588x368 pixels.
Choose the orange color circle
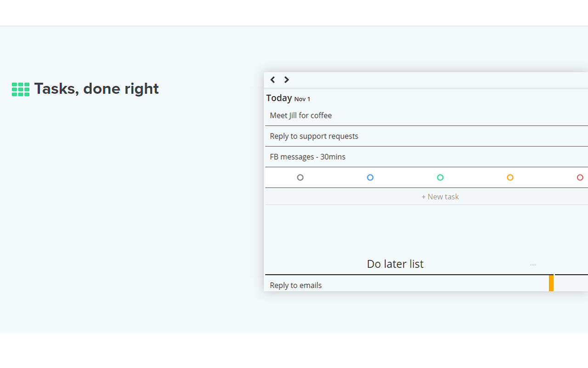coord(510,178)
